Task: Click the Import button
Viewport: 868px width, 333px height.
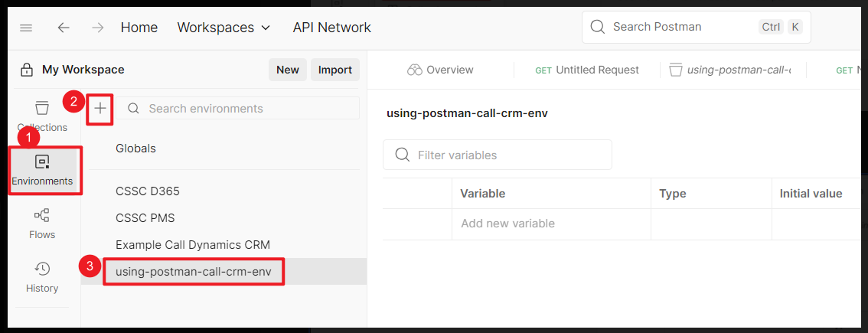Action: (335, 70)
